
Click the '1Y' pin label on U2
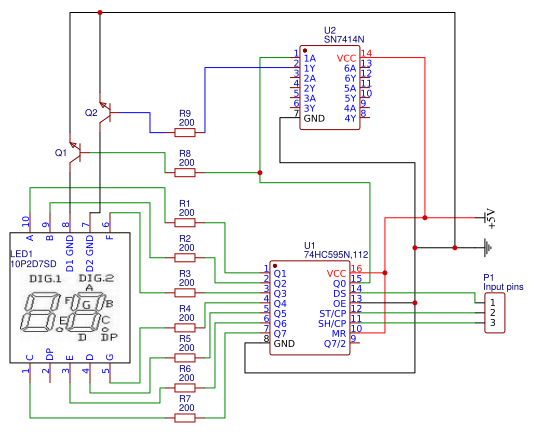click(x=310, y=68)
